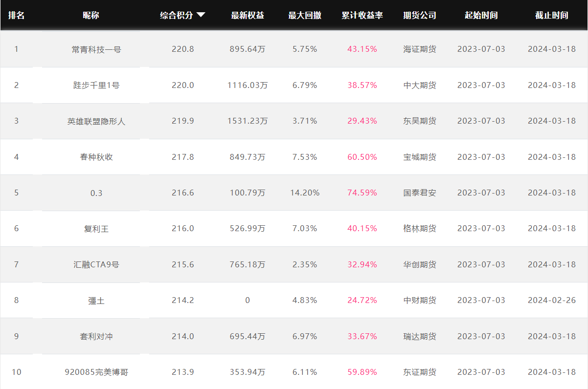Click the 100.79万 equity value
588x389 pixels.
[248, 193]
